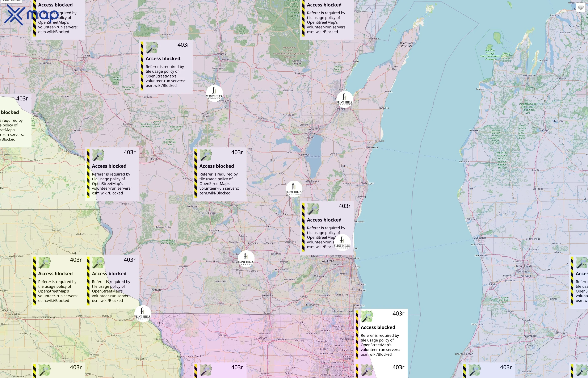Click the Cadillac city label
The height and width of the screenshot is (378, 588).
coord(544,130)
